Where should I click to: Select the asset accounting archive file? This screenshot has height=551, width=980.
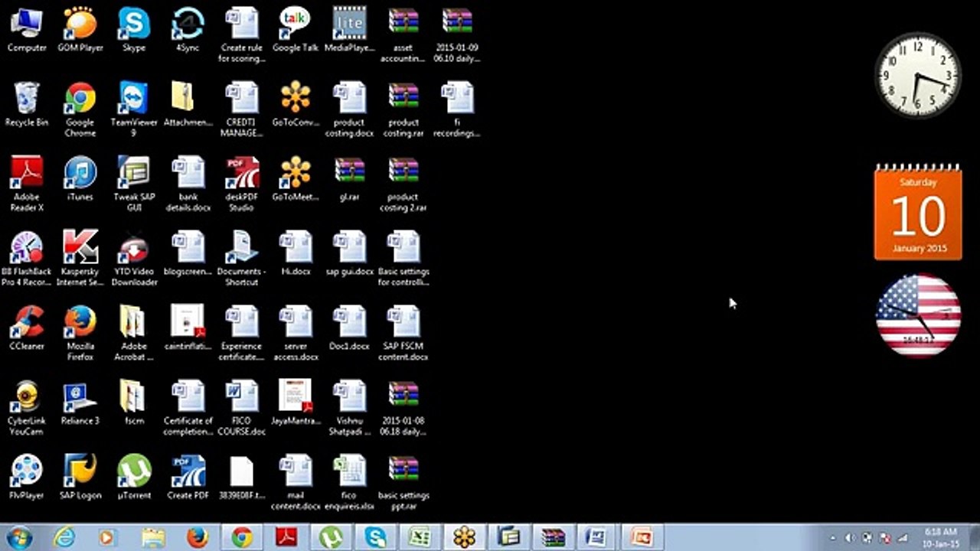pyautogui.click(x=403, y=35)
